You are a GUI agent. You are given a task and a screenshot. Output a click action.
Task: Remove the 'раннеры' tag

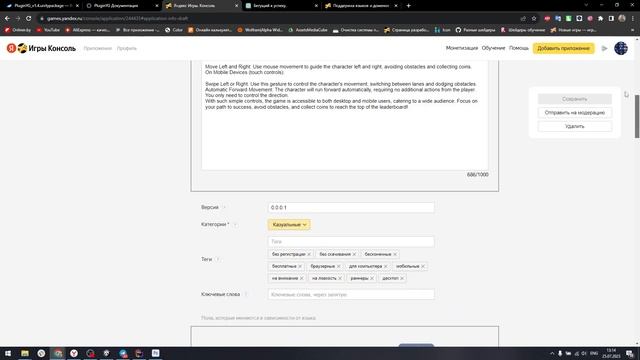[x=372, y=278]
